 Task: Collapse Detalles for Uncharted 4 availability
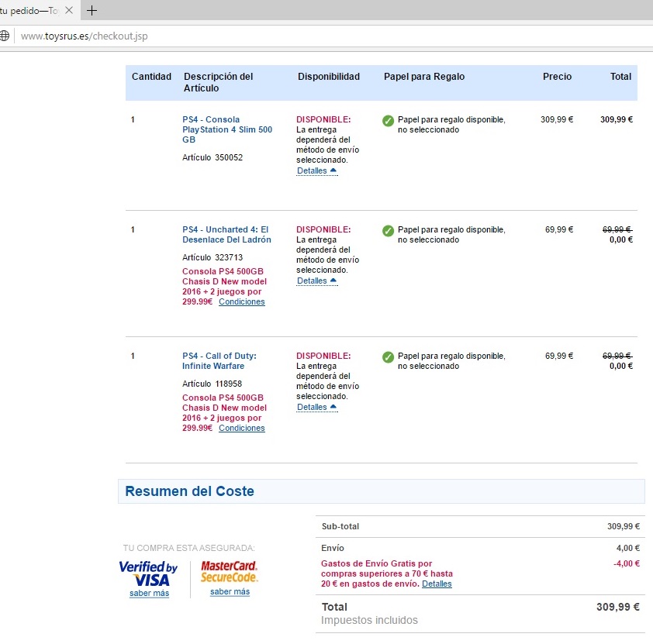pyautogui.click(x=316, y=281)
